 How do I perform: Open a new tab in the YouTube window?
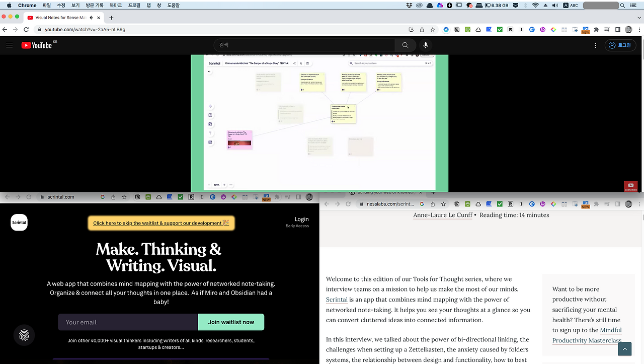(x=111, y=18)
